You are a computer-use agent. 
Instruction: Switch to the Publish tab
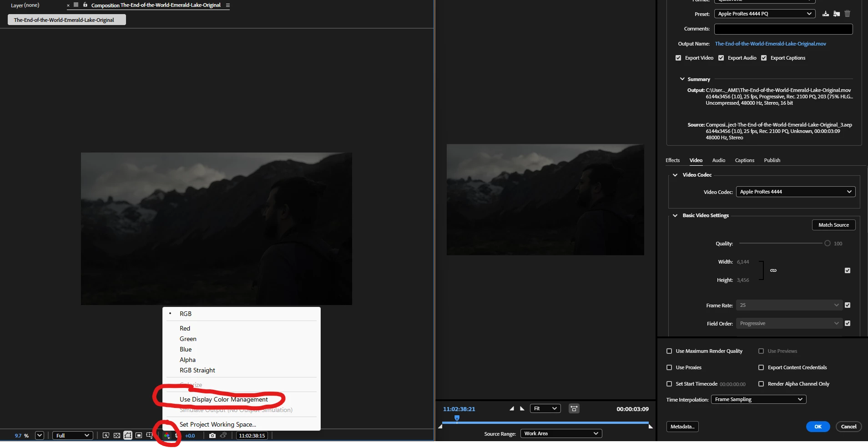click(772, 160)
